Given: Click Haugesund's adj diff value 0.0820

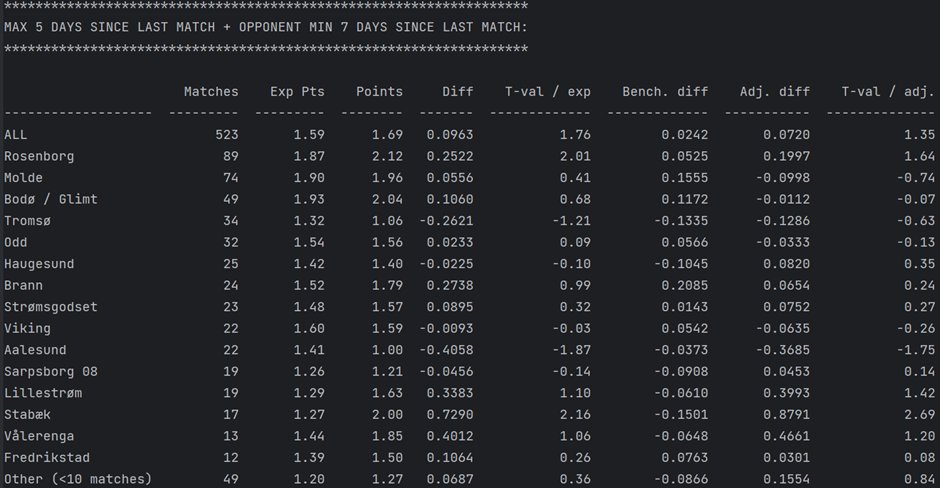Looking at the screenshot, I should (x=787, y=264).
